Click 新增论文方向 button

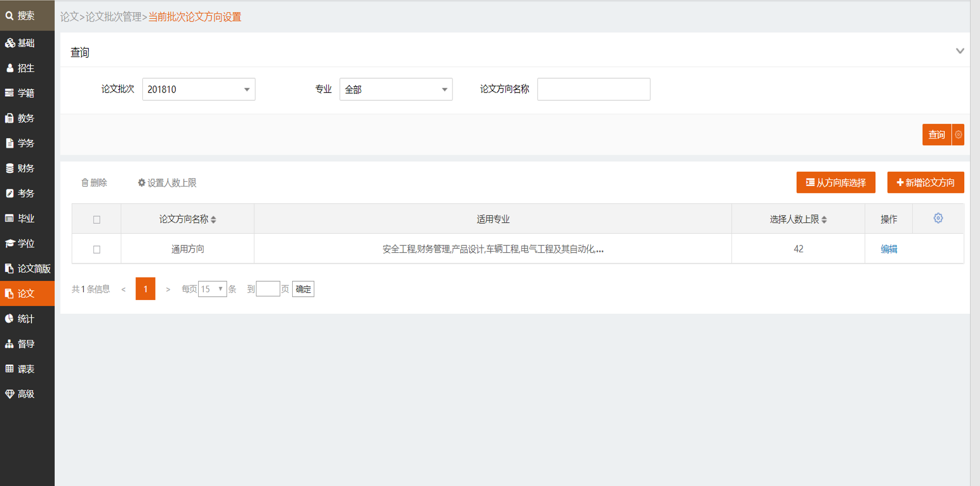[x=925, y=182]
